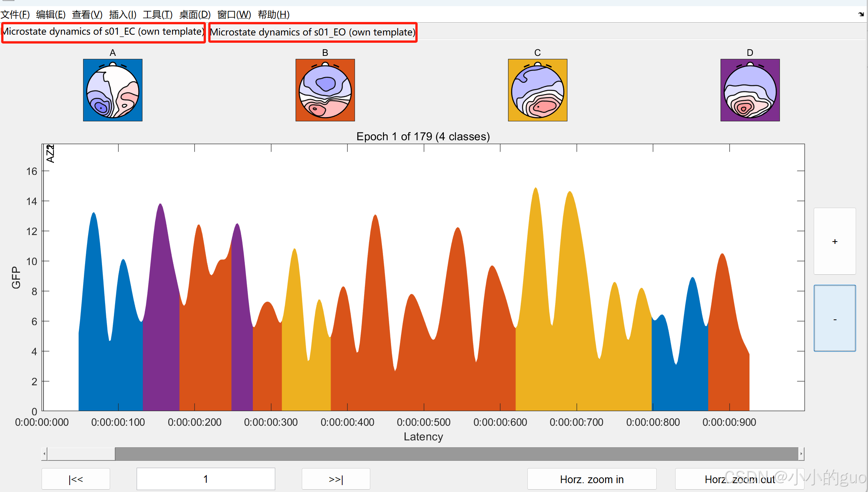Click microstate B topography map
The image size is (868, 492).
point(325,90)
